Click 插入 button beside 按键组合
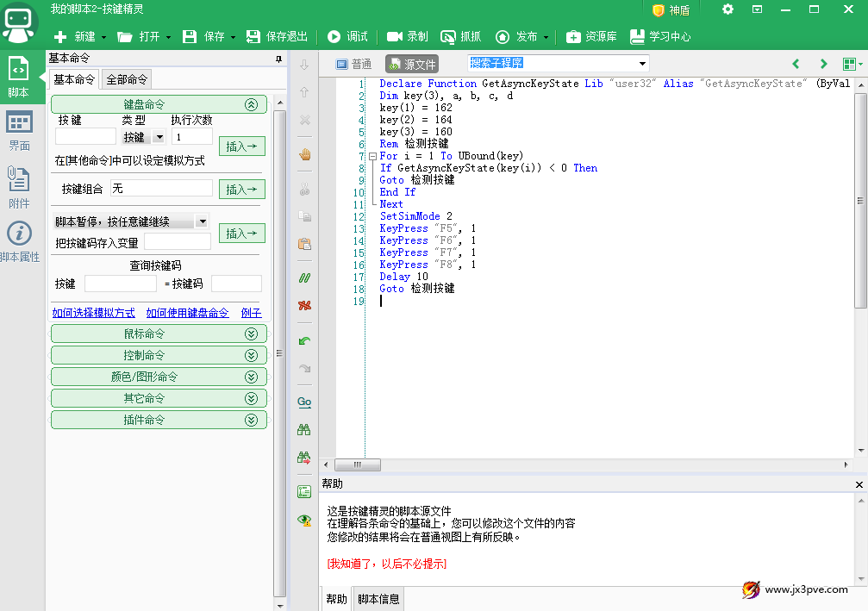Viewport: 868px width, 611px height. click(242, 190)
